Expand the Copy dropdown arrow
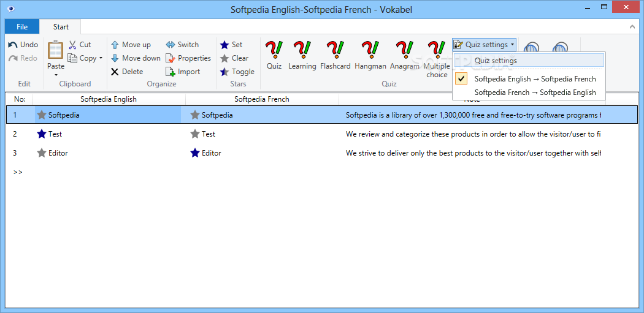This screenshot has height=313, width=644. point(101,58)
